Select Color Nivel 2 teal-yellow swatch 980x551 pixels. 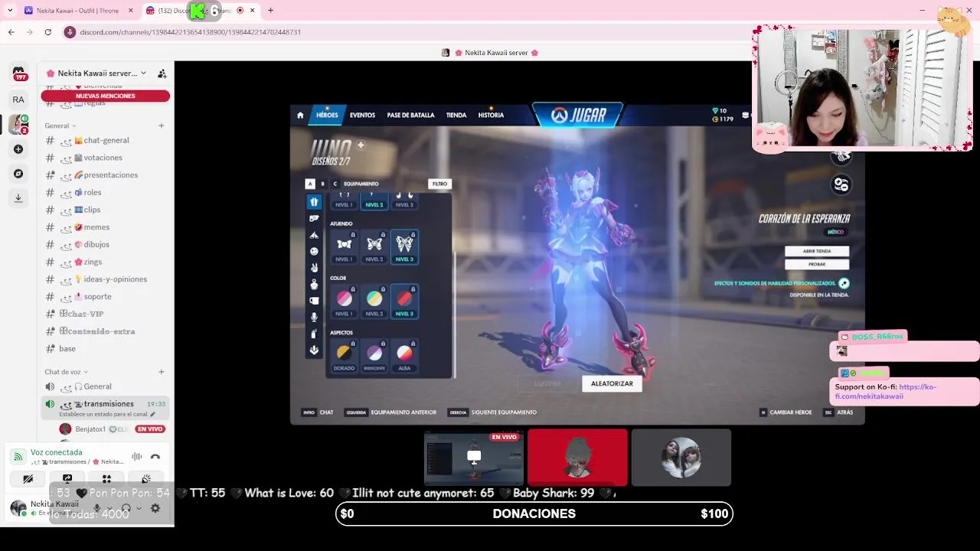click(x=374, y=301)
